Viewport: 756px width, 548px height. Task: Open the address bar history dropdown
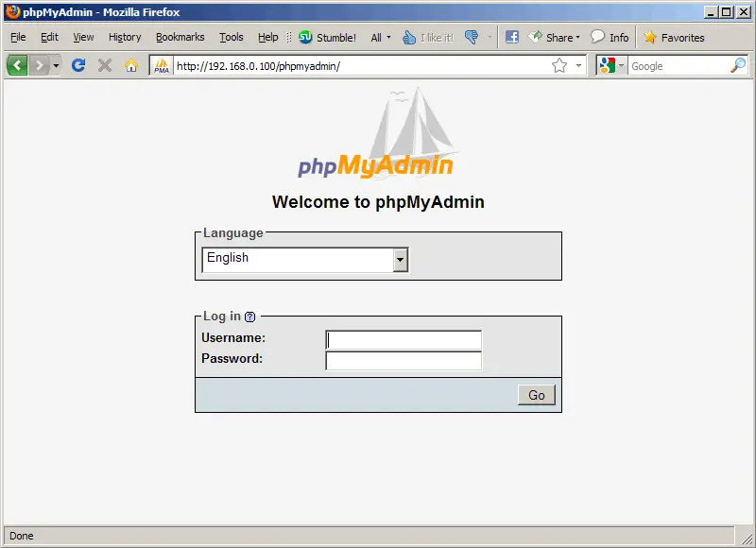click(578, 65)
